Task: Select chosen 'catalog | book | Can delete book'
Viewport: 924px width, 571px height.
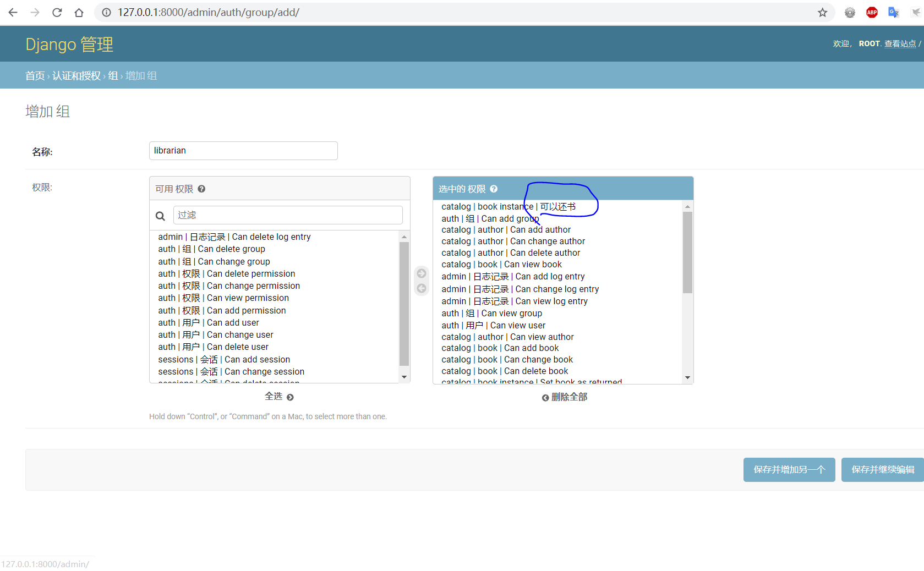Action: coord(557,371)
